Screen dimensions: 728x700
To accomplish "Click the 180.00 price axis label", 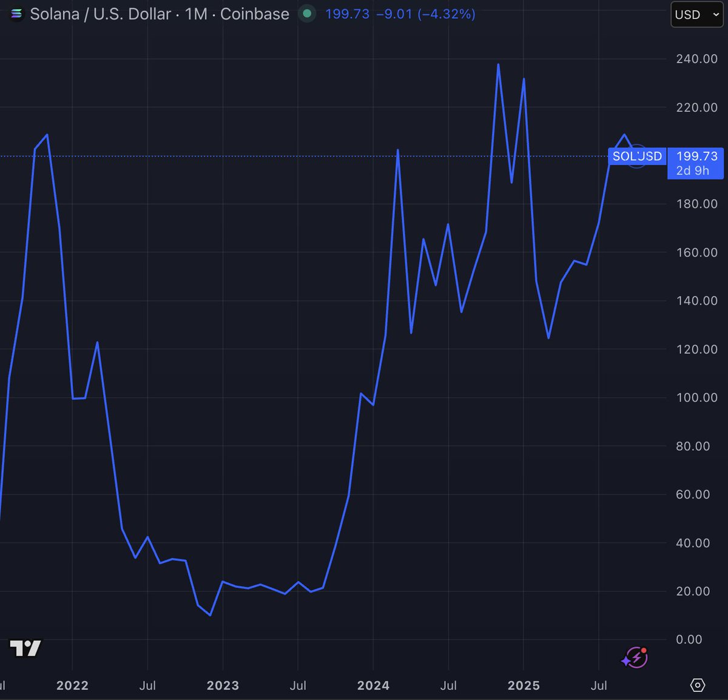I will click(x=697, y=204).
